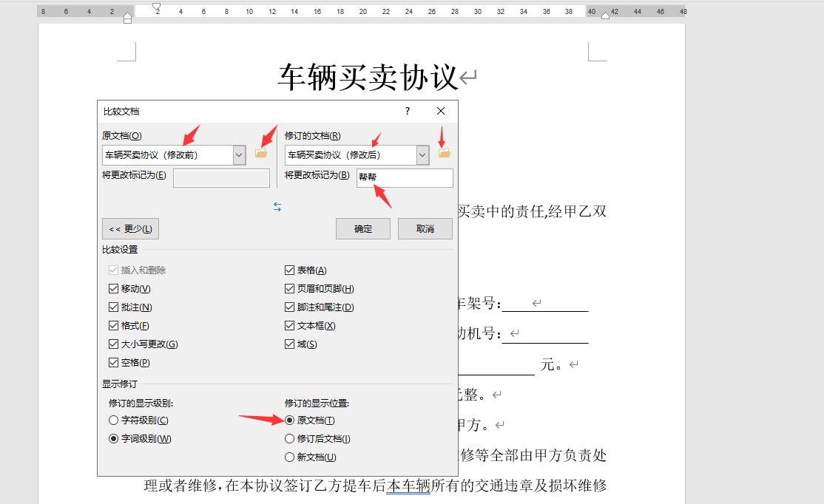Click the 帮帮 reviewer name input field
Viewport: 824px width, 504px height.
coord(404,177)
